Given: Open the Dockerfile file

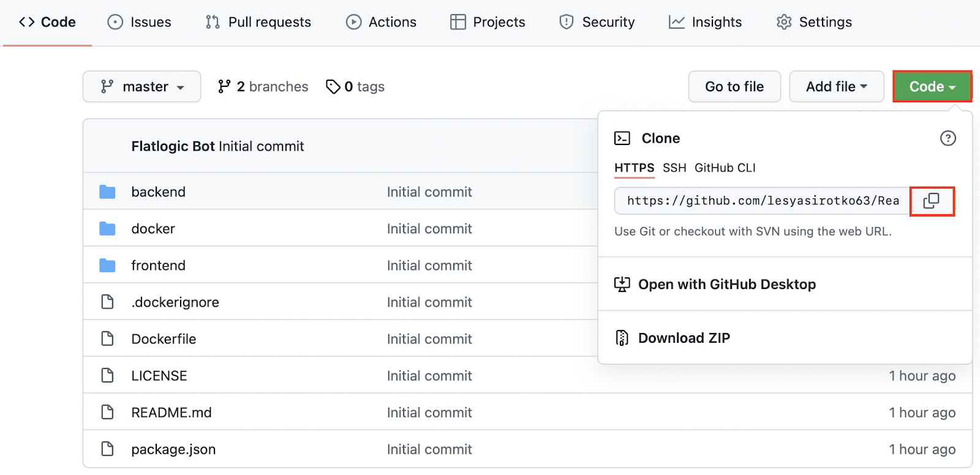Looking at the screenshot, I should tap(164, 338).
